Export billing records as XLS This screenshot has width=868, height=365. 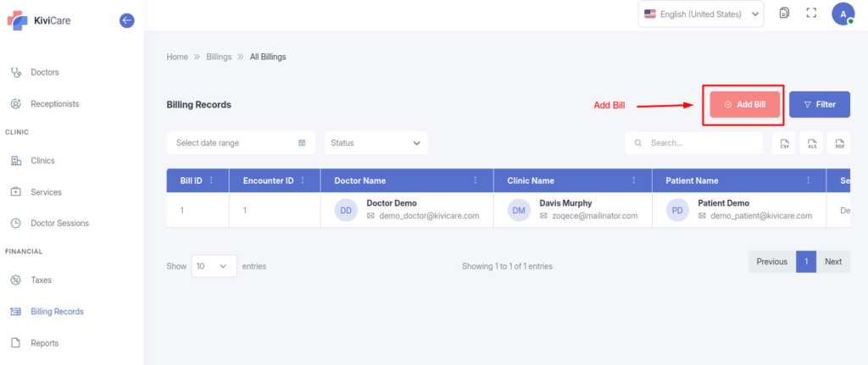(x=812, y=143)
